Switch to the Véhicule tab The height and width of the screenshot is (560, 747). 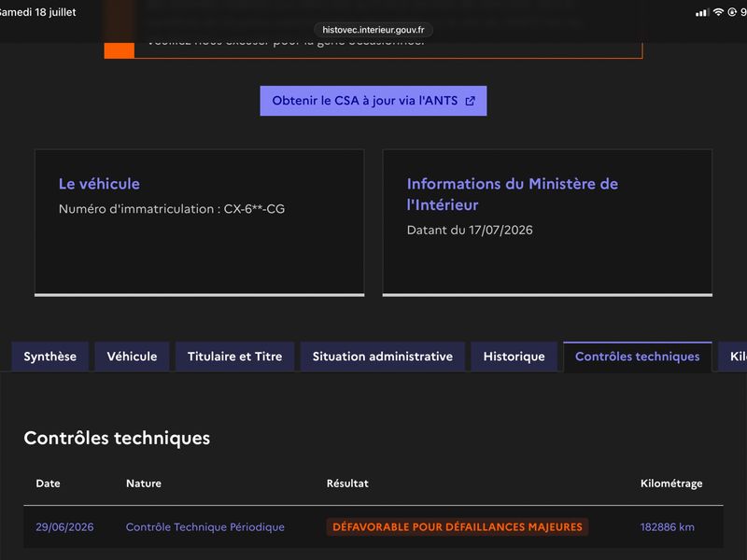tap(132, 357)
